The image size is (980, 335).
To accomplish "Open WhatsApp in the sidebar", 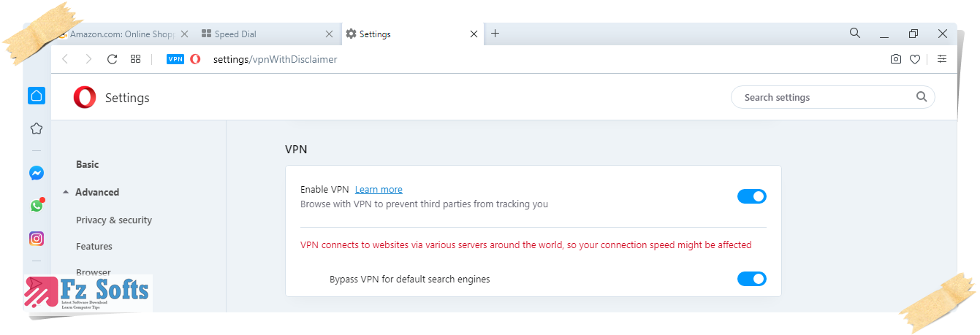I will point(37,206).
